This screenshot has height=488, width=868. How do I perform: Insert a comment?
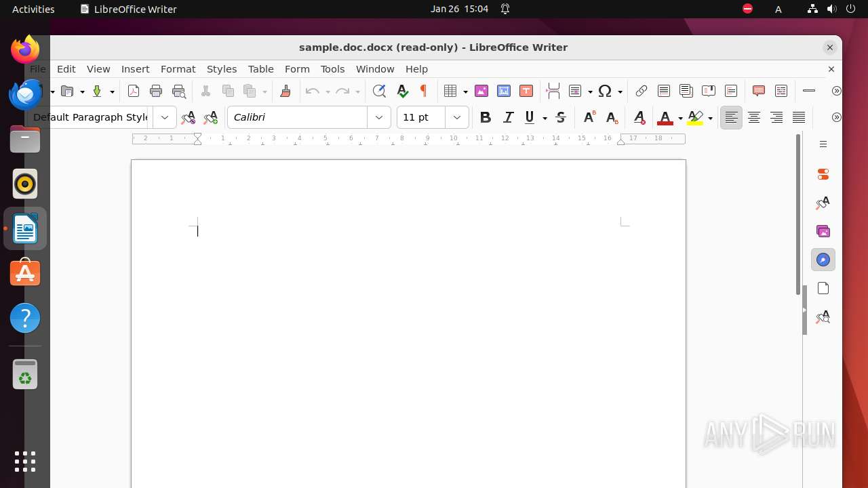coord(759,91)
